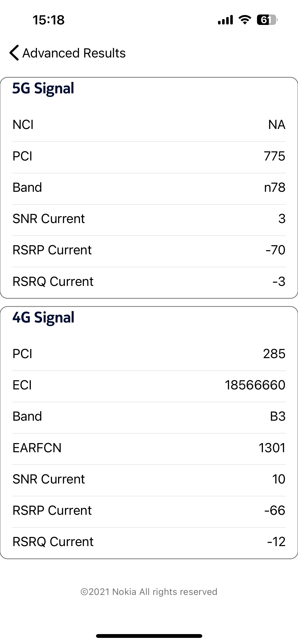Image resolution: width=298 pixels, height=644 pixels.
Task: Tap the 5G RSRQ Current row
Action: 149,282
